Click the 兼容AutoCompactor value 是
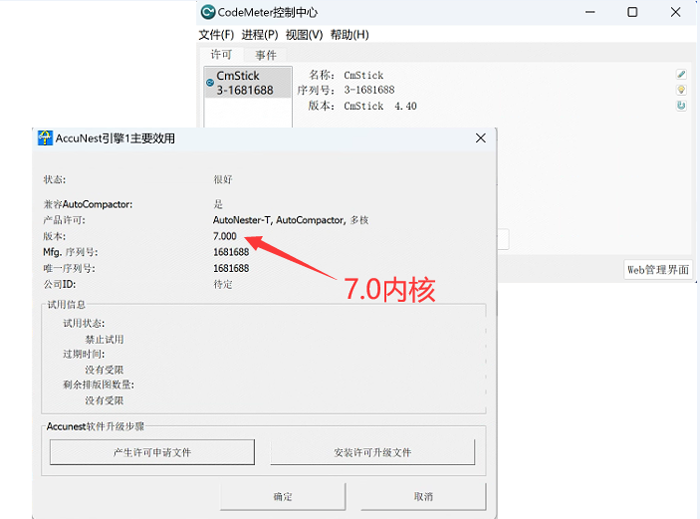 pos(218,204)
